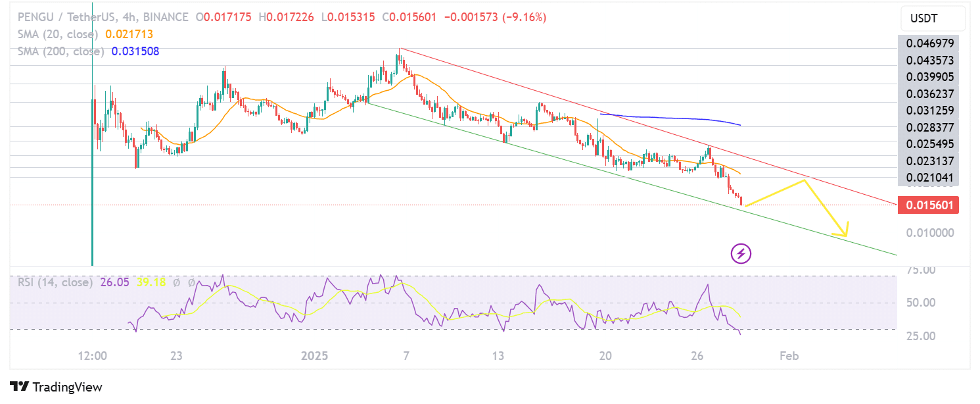Click the purple lightning bolt icon
The height and width of the screenshot is (404, 980).
[x=741, y=253]
